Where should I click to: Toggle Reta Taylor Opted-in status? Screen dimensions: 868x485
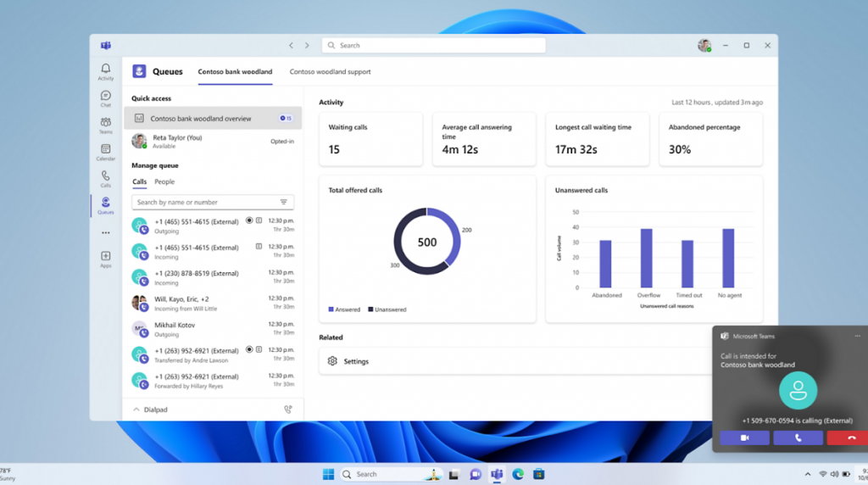pos(281,142)
